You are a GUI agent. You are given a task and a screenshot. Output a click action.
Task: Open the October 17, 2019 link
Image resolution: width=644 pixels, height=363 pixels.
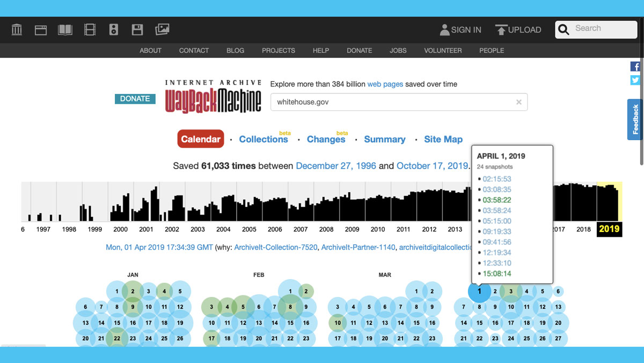pos(432,166)
